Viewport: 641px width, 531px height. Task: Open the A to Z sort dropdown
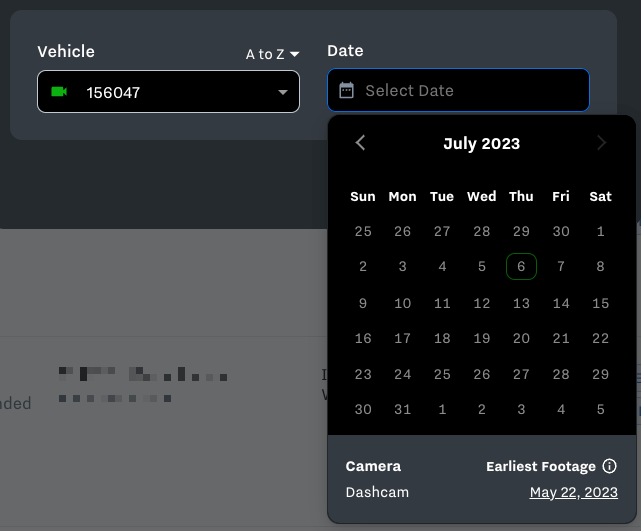tap(273, 54)
